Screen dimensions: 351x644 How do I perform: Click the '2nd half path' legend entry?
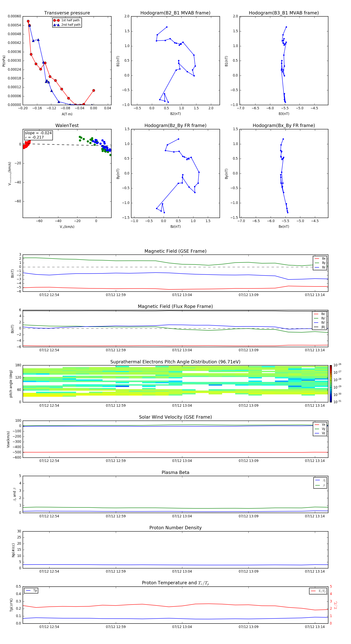67,25
